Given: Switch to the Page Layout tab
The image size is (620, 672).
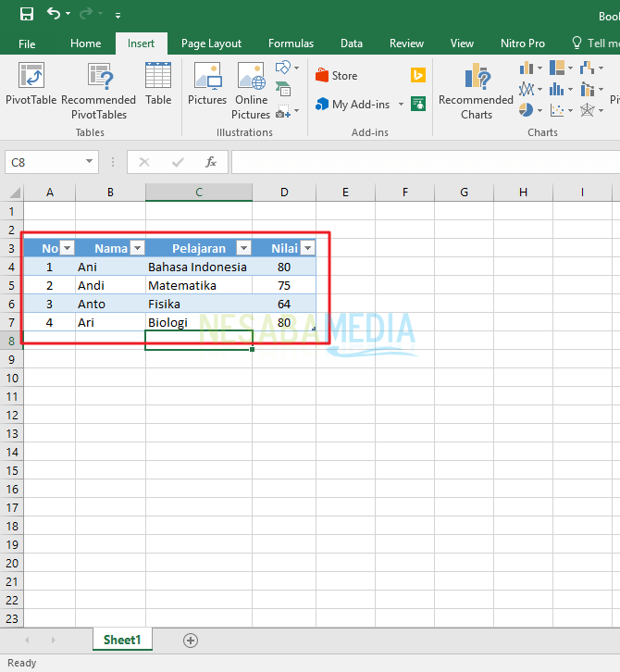Looking at the screenshot, I should [211, 44].
